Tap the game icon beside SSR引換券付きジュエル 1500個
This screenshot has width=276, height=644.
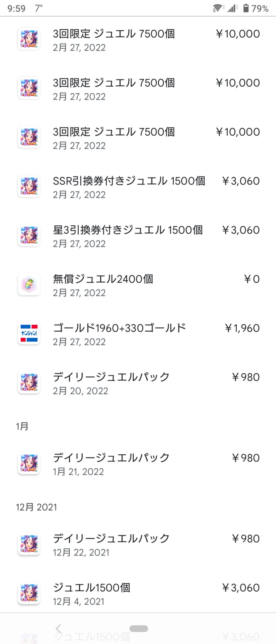click(29, 186)
